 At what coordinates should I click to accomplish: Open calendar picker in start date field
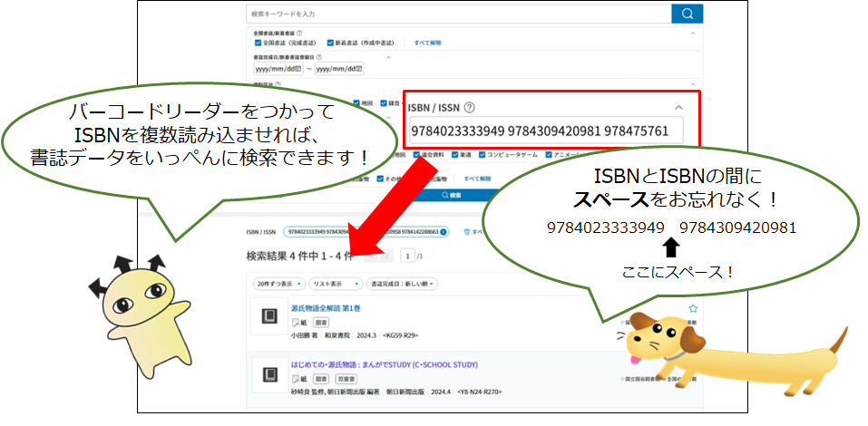pyautogui.click(x=297, y=69)
